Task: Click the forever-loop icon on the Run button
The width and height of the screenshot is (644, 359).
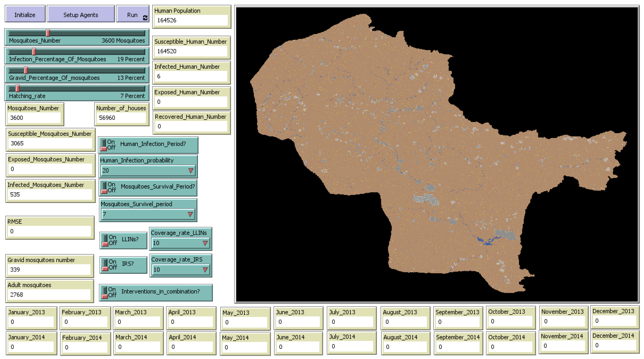Action: 145,18
